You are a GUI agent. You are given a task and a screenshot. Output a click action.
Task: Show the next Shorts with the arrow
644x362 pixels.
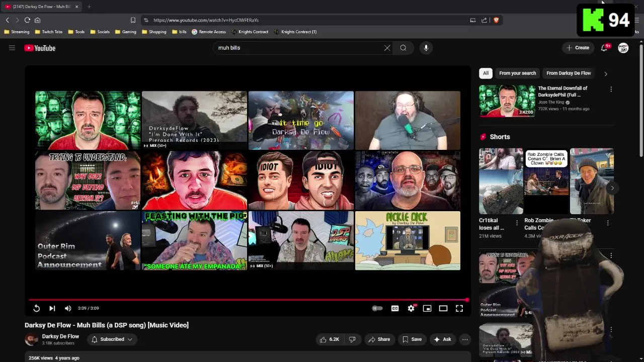[x=612, y=188]
